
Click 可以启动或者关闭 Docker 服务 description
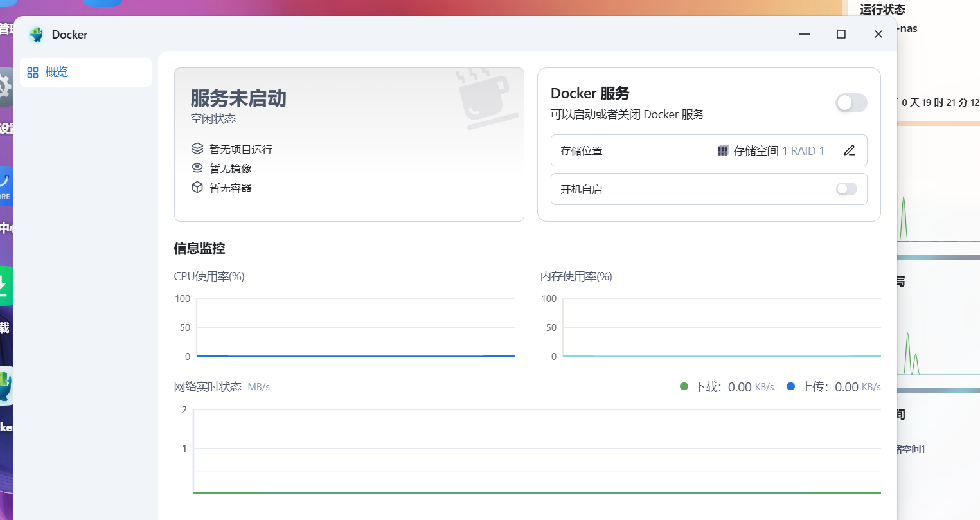627,114
